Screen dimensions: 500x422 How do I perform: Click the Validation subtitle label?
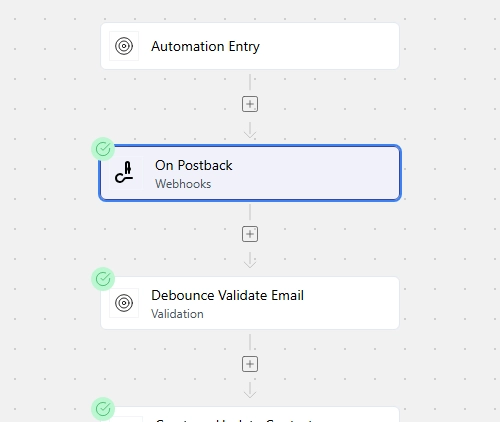177,314
